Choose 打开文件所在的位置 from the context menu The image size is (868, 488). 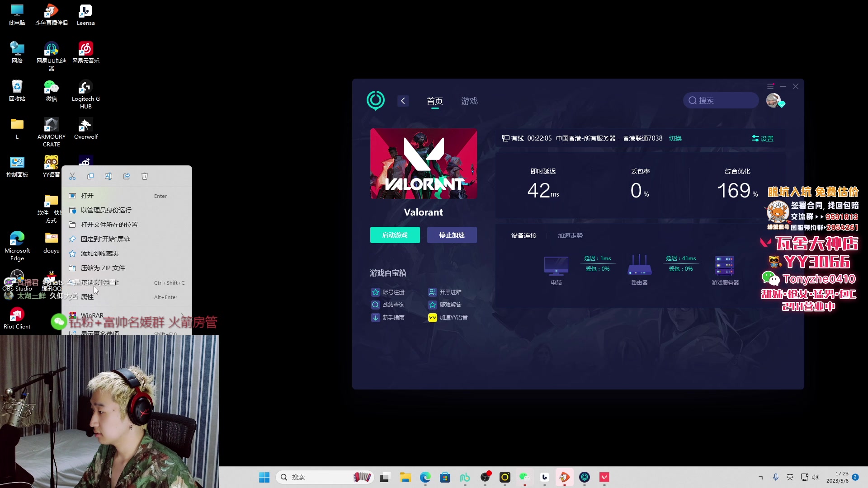coord(127,225)
